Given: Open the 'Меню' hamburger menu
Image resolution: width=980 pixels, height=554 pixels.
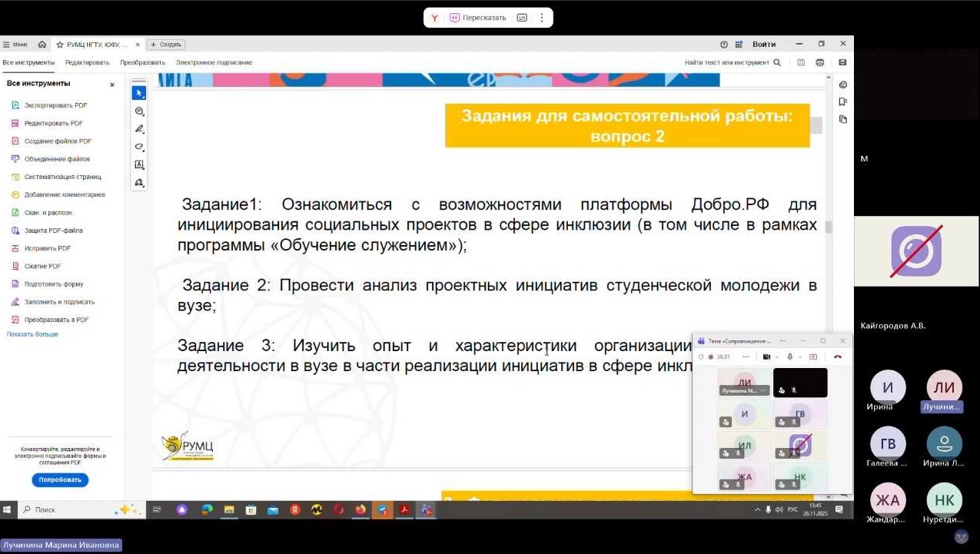Looking at the screenshot, I should 15,45.
